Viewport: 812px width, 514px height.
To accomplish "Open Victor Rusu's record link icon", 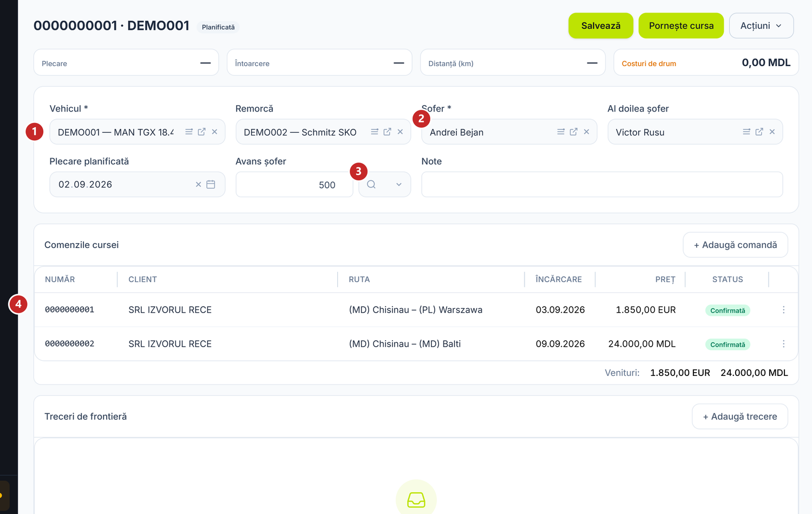I will (759, 132).
